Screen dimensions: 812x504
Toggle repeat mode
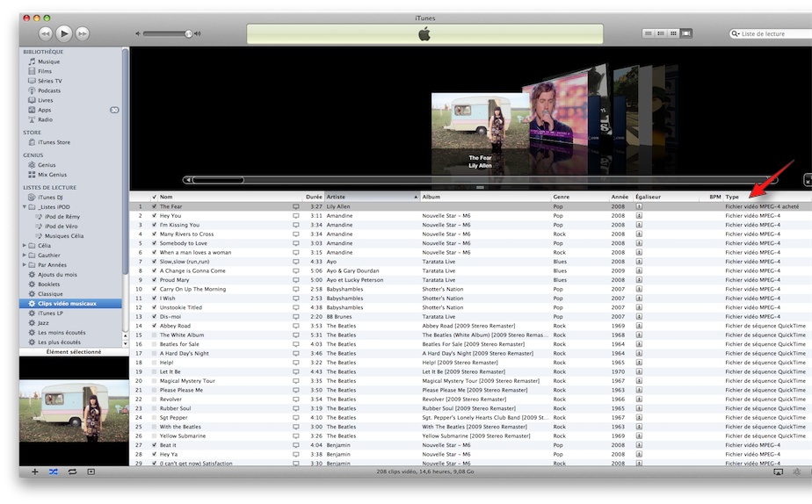point(72,472)
